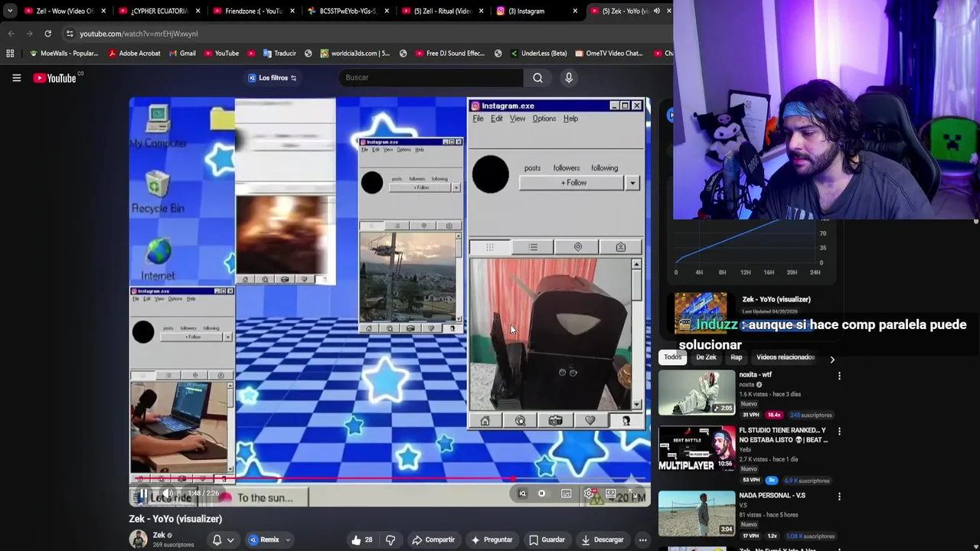Open NADA PERSONAL - V.S video thumbnail
Screen dimensions: 980x551
point(697,513)
